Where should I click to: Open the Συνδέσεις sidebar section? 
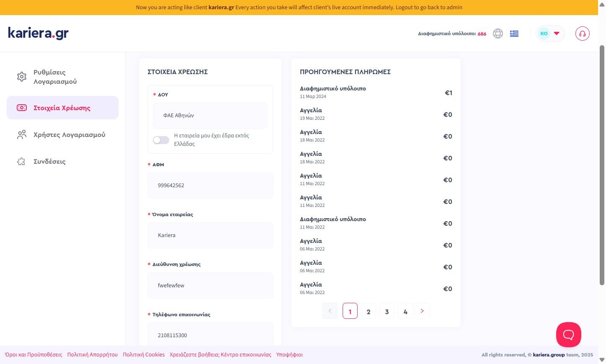49,162
